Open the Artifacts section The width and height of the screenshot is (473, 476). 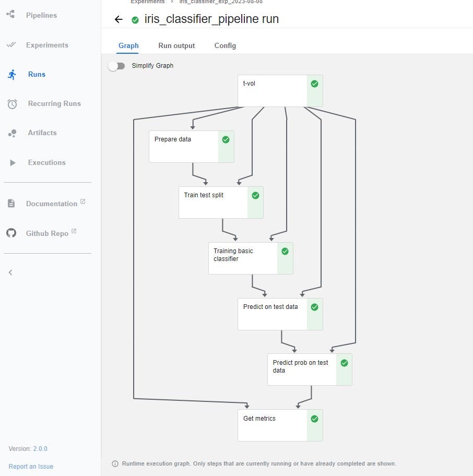click(x=43, y=133)
